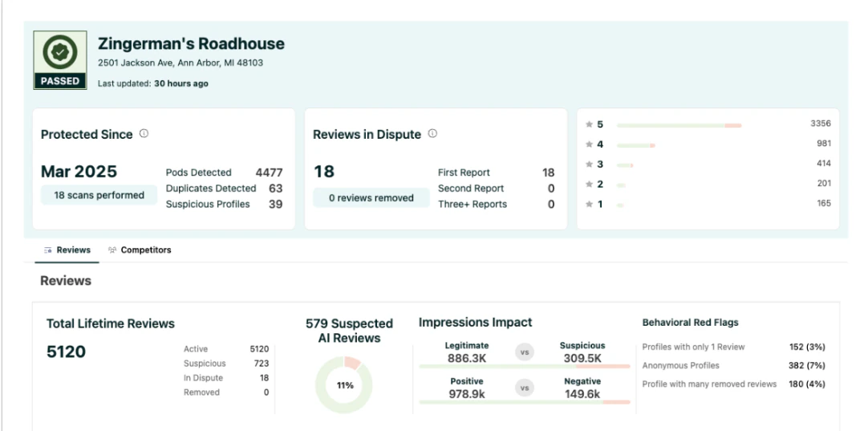868x431 pixels.
Task: Click the Positive vs Negative impressions bar
Action: [525, 402]
